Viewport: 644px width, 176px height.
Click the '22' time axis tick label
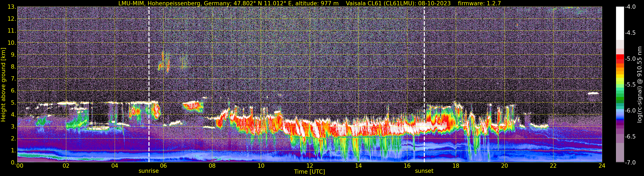(x=553, y=166)
